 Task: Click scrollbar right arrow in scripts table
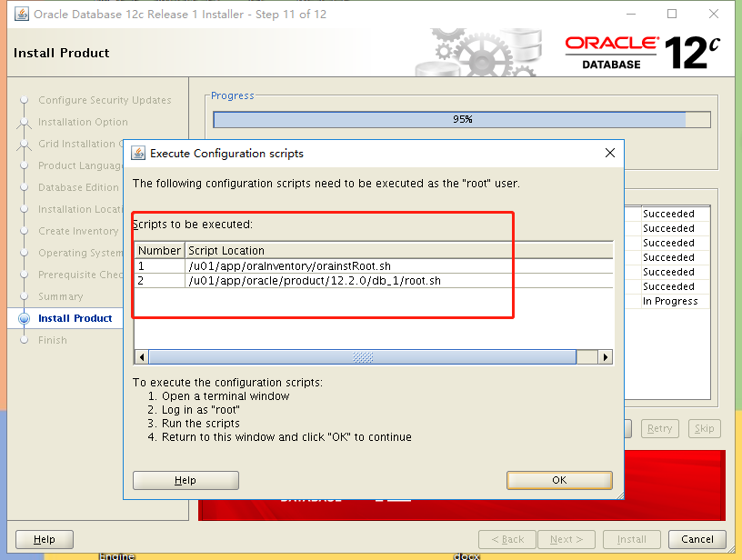[x=606, y=357]
